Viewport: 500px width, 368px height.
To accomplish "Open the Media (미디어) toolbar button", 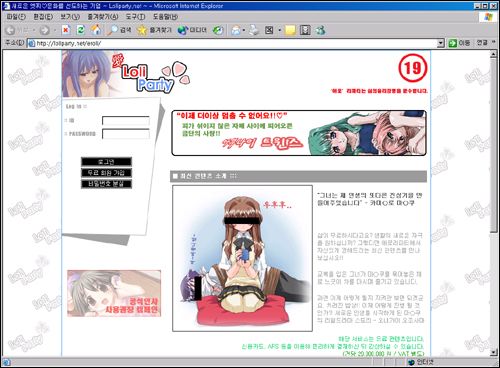I will click(x=192, y=30).
